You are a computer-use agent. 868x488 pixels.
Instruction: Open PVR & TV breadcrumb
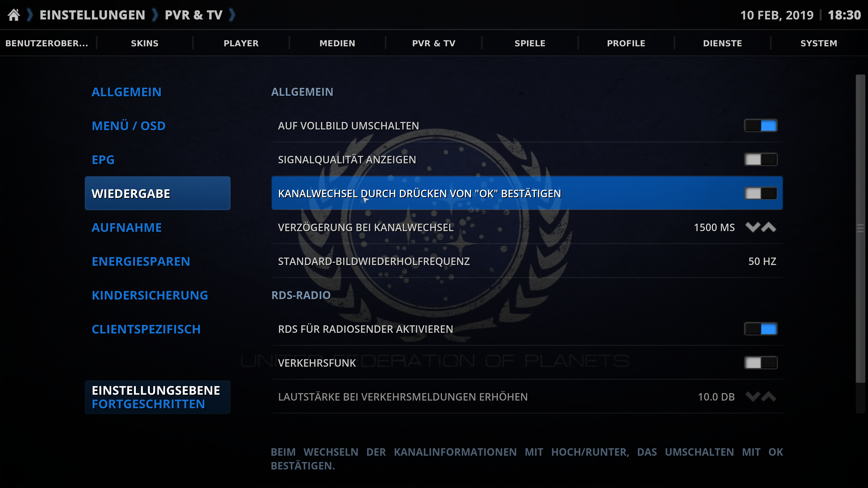194,15
